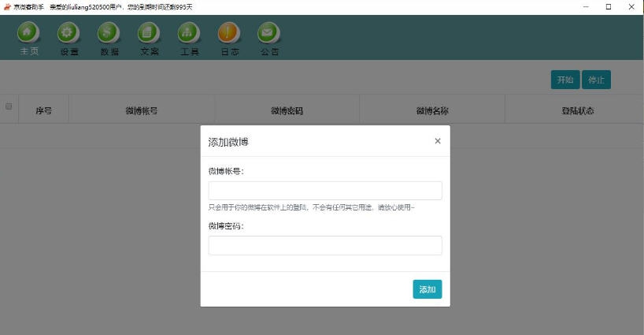Click the 添加微博 dialog title
The image size is (644, 335).
pyautogui.click(x=228, y=142)
